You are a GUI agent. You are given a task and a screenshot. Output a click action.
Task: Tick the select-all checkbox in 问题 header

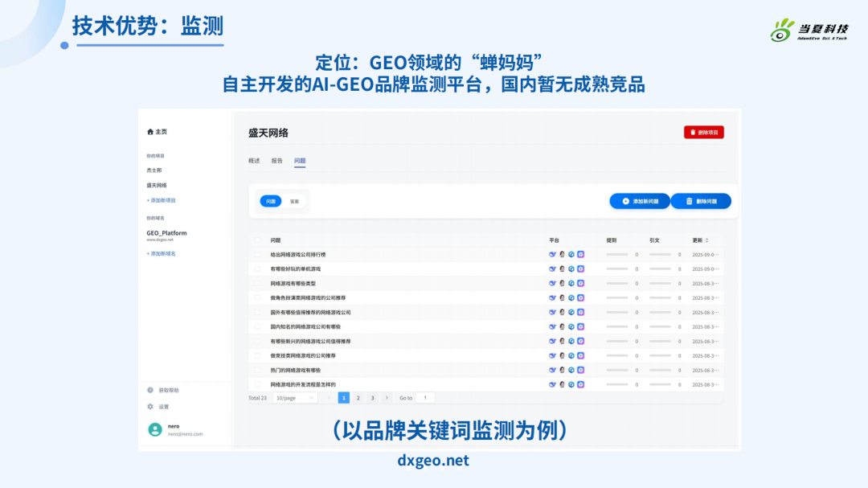pos(257,240)
